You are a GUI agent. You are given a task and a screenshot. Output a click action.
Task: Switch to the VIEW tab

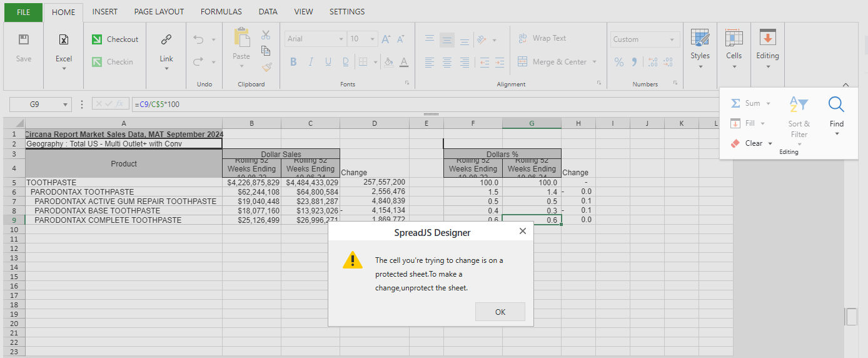304,12
